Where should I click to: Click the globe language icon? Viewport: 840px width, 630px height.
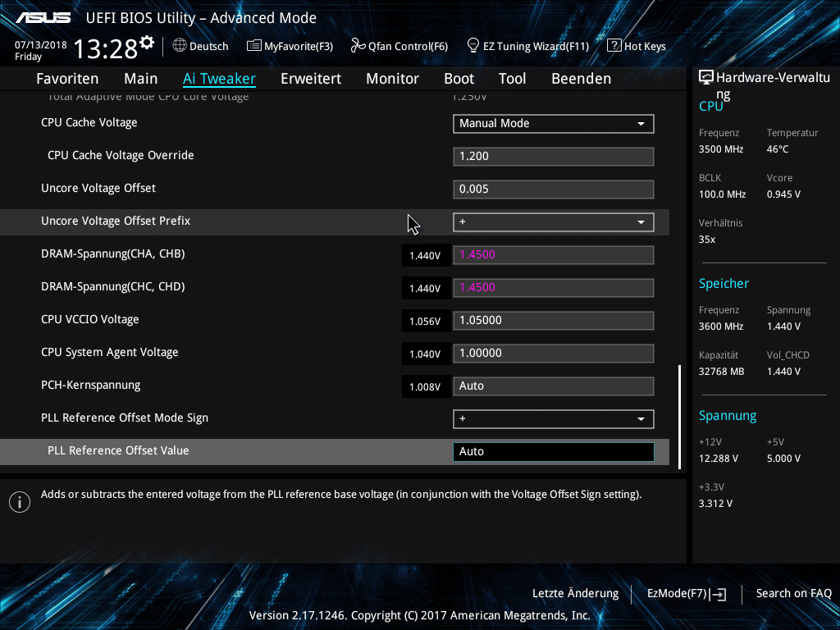[x=180, y=46]
